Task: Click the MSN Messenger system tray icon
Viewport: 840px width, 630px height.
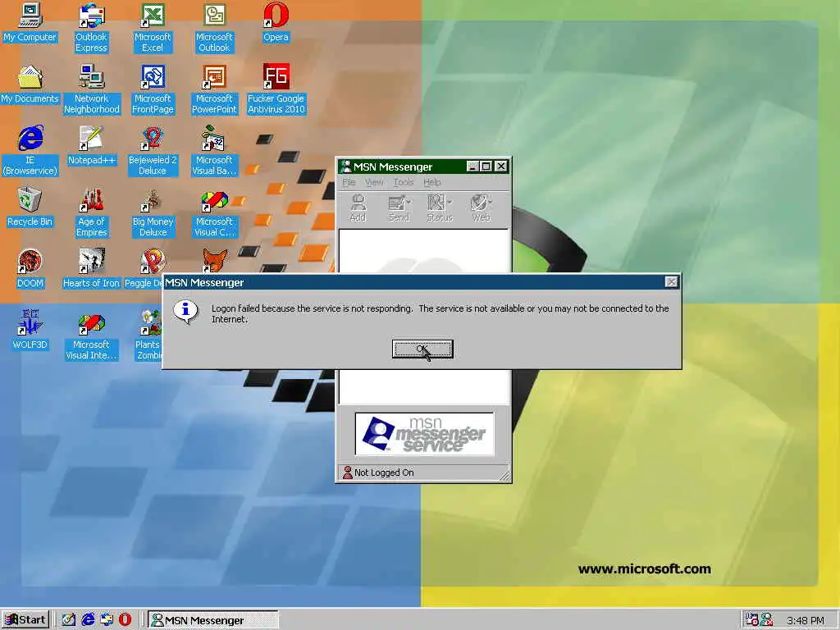Action: [767, 620]
